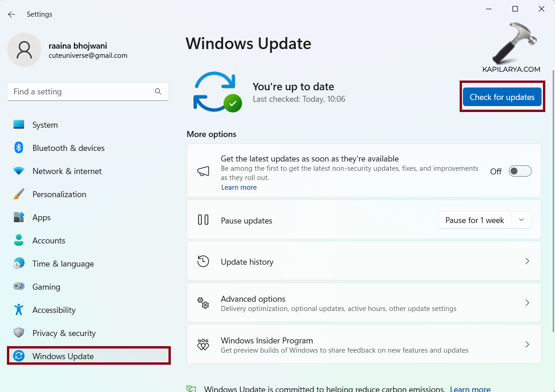Click the Privacy & security shield icon
This screenshot has height=392, width=555.
[x=19, y=333]
